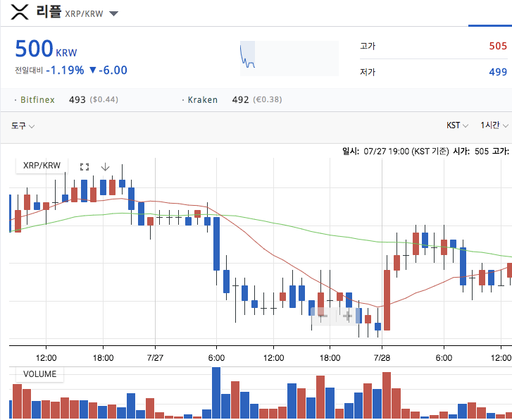Click the long blue candlestick after 6:00

coord(216,244)
